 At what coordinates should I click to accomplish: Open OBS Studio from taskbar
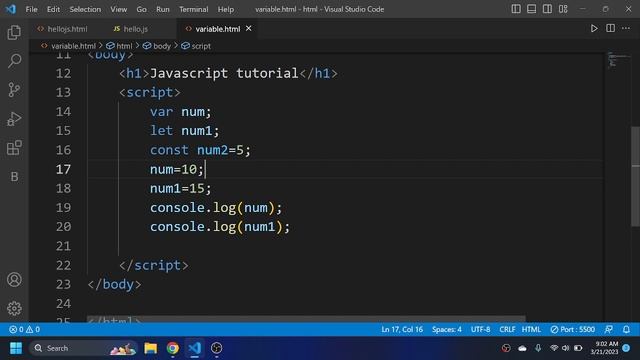coord(217,348)
